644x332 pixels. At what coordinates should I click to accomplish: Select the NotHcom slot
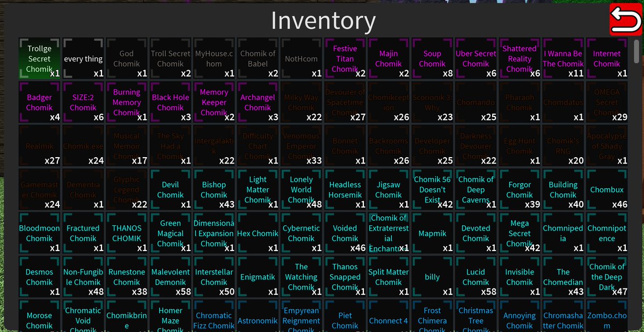tap(301, 58)
